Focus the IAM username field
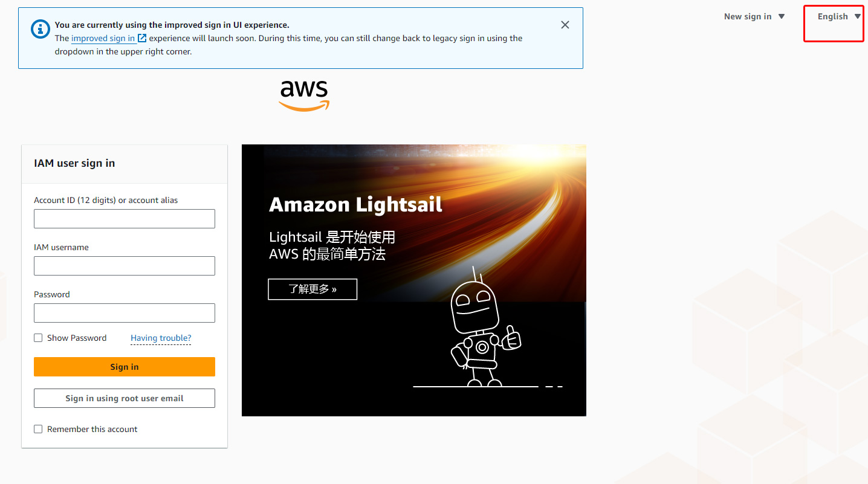 point(125,266)
